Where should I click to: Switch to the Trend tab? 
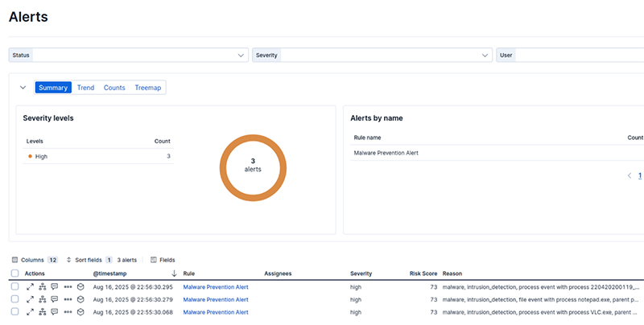click(85, 88)
